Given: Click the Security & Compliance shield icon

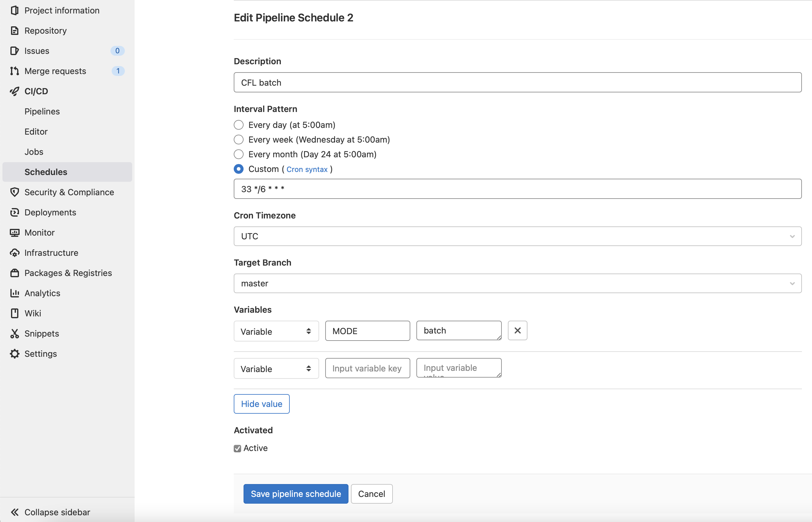Looking at the screenshot, I should (x=14, y=192).
